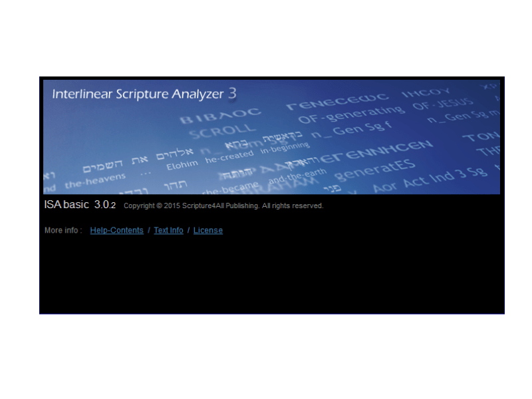Open the Text Info link
The height and width of the screenshot is (399, 532).
pyautogui.click(x=168, y=230)
